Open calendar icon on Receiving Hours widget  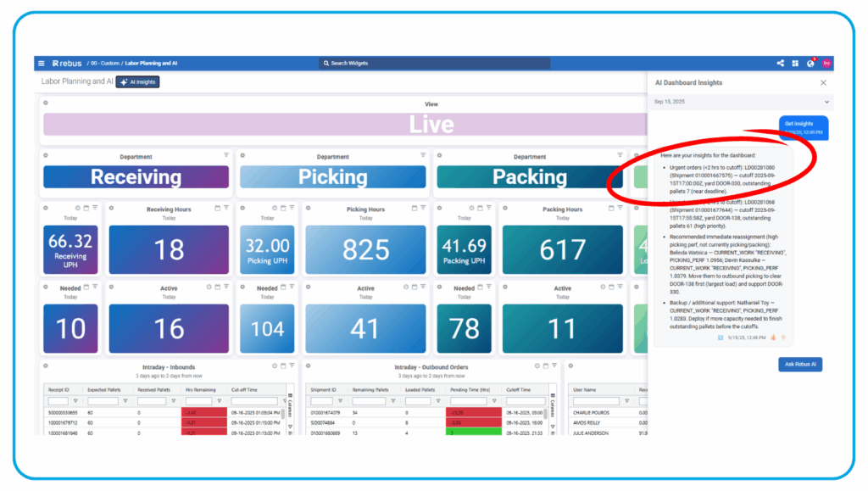[217, 208]
